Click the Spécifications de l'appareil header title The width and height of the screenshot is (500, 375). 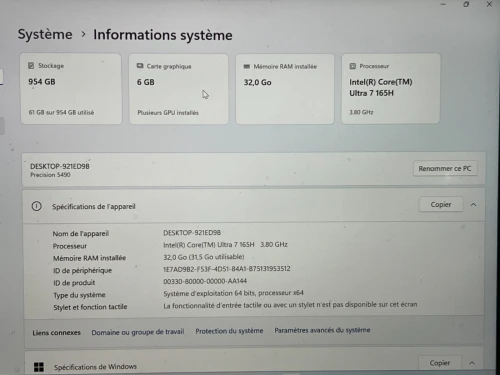tap(94, 207)
